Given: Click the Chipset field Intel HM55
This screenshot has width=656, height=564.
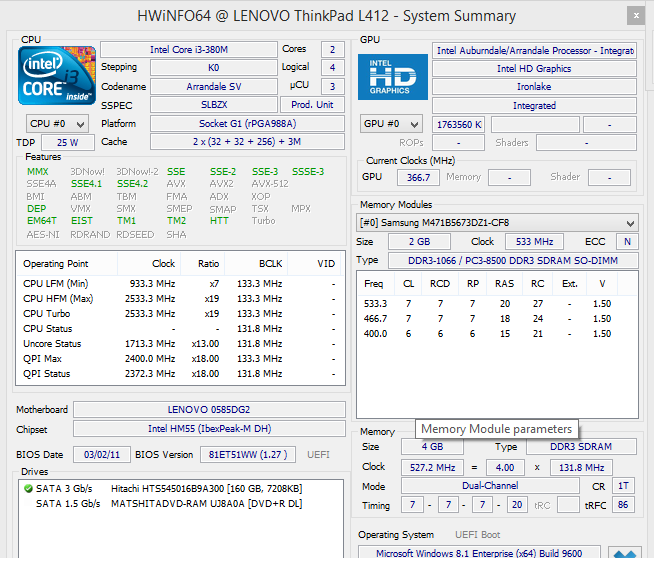Looking at the screenshot, I should pyautogui.click(x=209, y=428).
